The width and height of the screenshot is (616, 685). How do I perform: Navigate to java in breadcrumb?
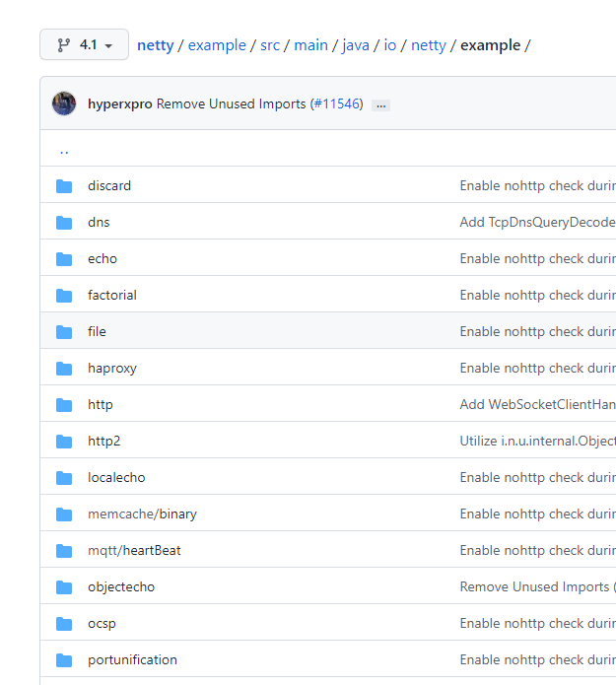(x=356, y=45)
